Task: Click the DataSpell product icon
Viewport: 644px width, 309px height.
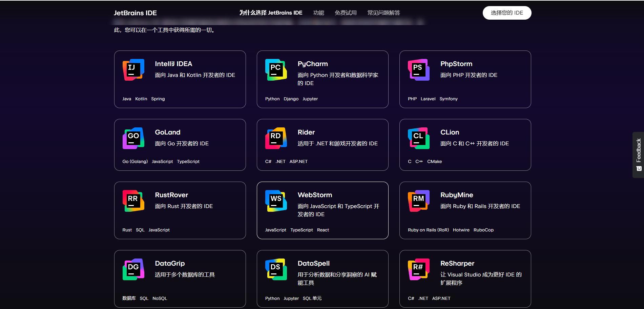Action: [276, 269]
